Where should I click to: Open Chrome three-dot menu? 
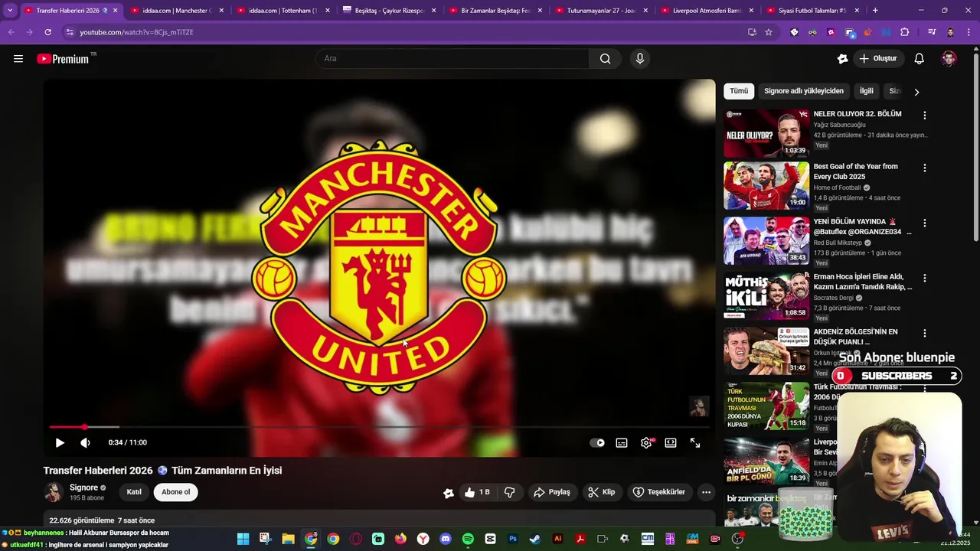969,32
